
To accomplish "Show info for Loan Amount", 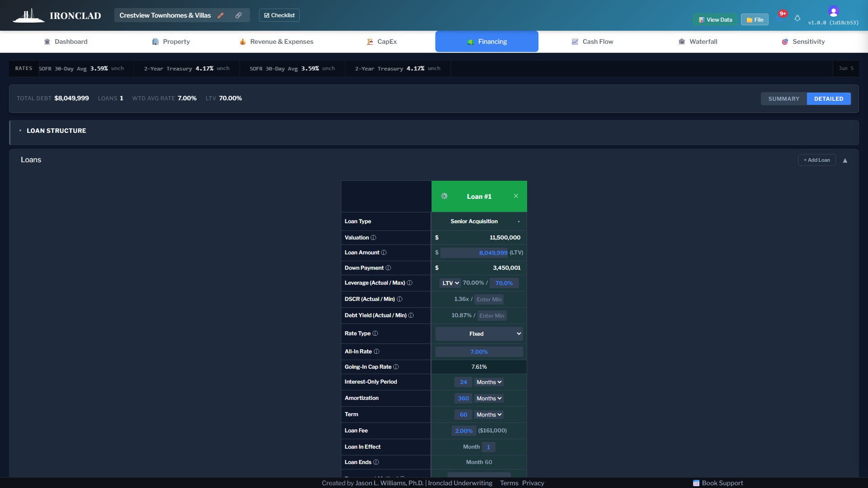I will coord(384,253).
